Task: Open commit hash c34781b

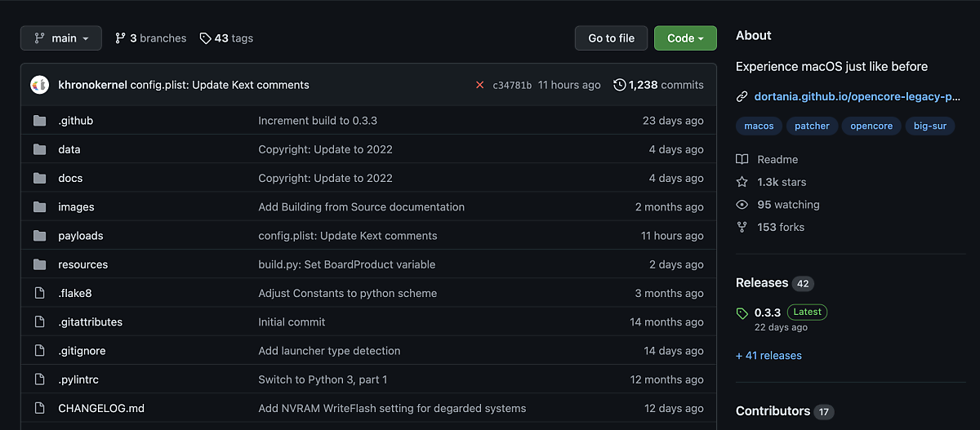Action: [512, 85]
